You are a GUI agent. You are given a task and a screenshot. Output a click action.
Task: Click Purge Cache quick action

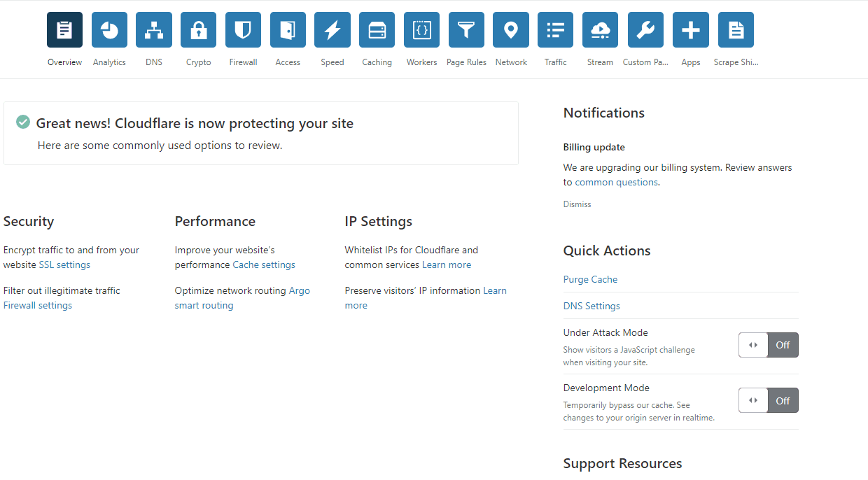[590, 279]
